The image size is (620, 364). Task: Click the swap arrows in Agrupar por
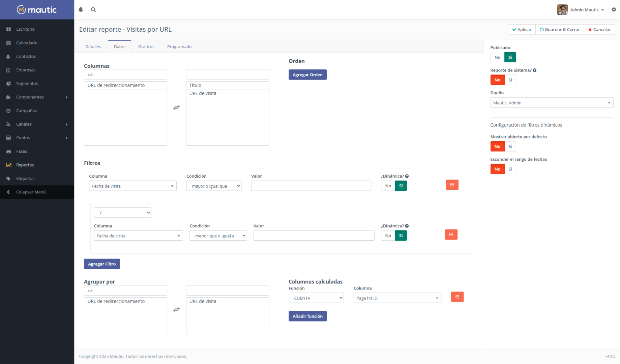click(176, 309)
